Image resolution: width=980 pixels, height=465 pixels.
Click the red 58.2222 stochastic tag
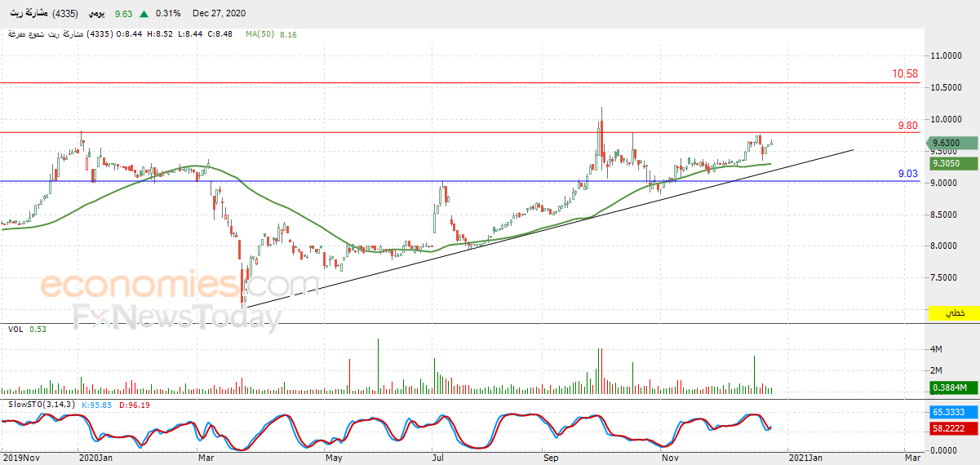[x=952, y=427]
